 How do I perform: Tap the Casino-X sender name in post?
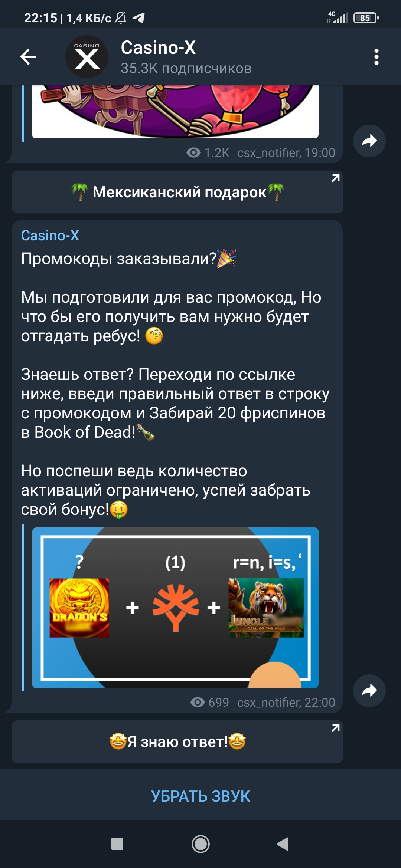click(50, 235)
